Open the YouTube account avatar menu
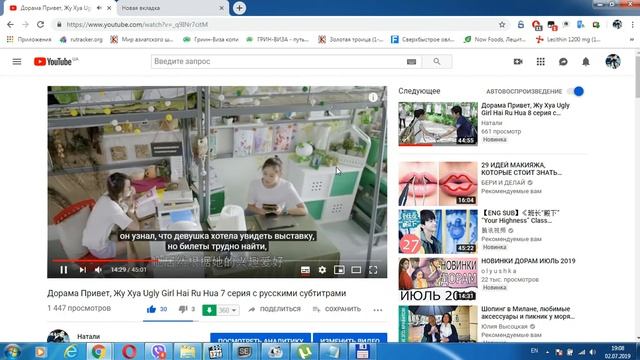Screen dimensions: 640x360 (x=613, y=62)
